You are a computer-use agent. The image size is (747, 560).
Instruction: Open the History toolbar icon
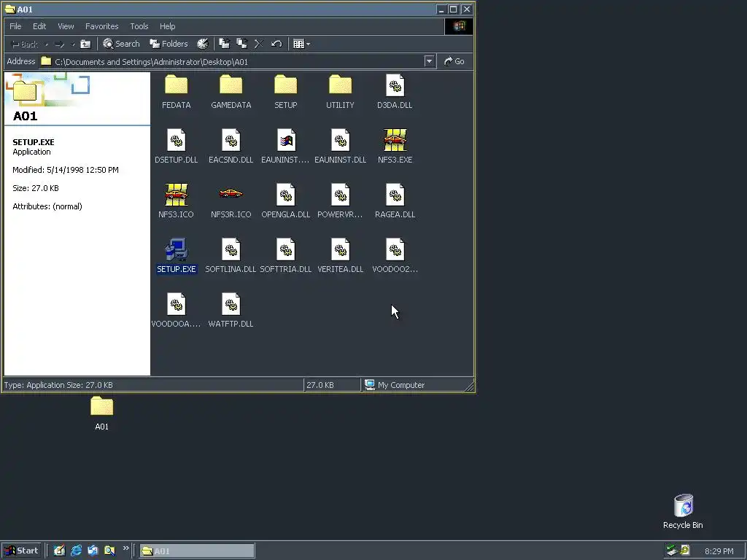tap(203, 44)
